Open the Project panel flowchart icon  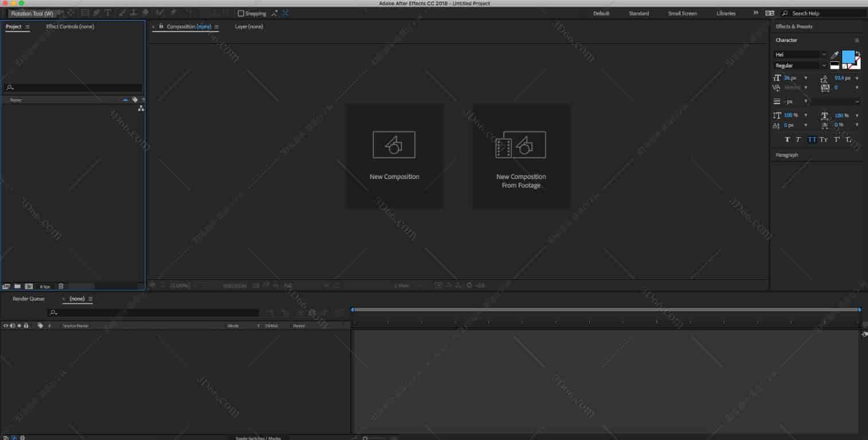click(x=141, y=108)
